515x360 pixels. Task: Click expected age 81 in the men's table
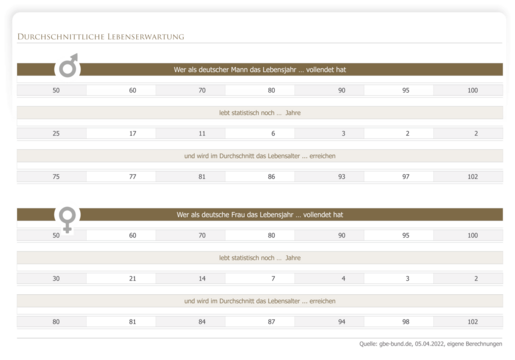pyautogui.click(x=202, y=176)
